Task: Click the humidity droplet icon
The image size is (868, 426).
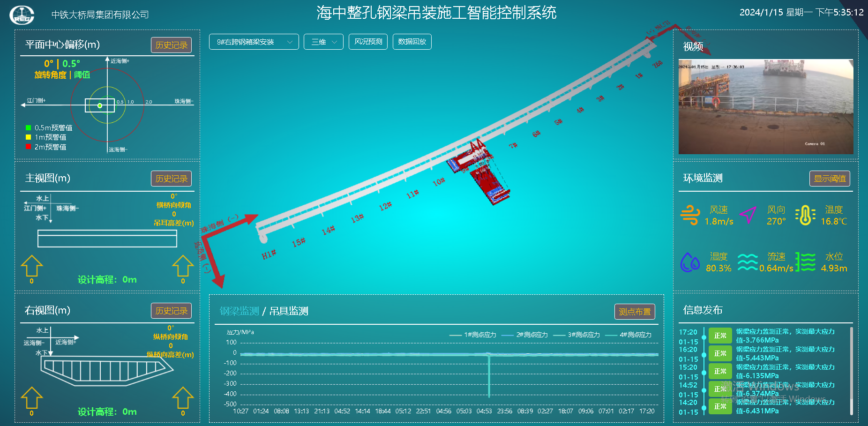Action: pyautogui.click(x=690, y=262)
